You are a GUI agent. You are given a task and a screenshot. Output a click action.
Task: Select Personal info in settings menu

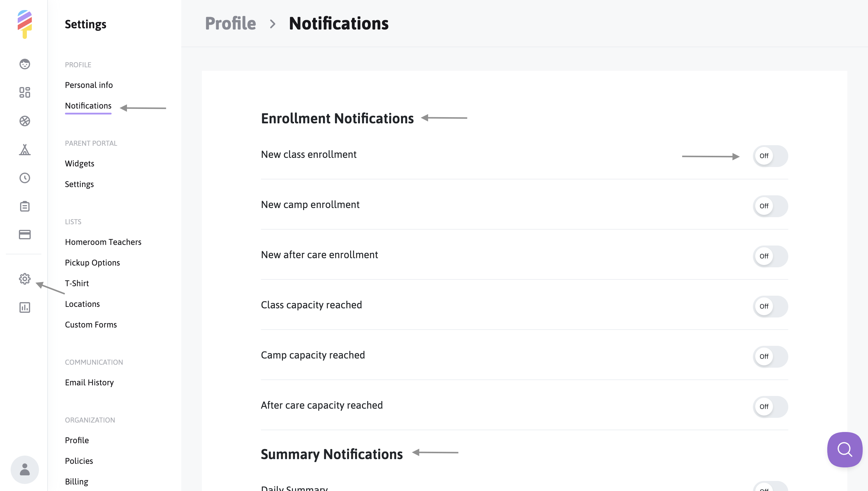click(89, 85)
